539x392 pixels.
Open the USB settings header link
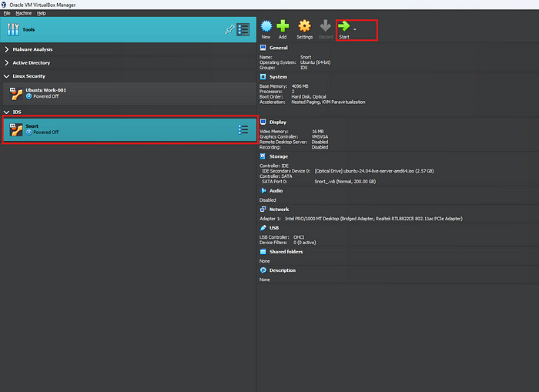point(274,228)
